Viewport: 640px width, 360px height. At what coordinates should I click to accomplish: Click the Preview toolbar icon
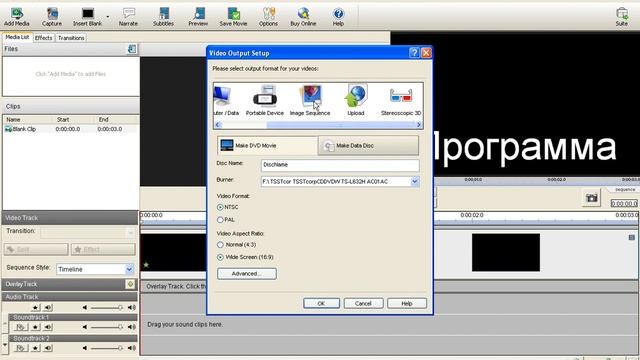coord(198,17)
